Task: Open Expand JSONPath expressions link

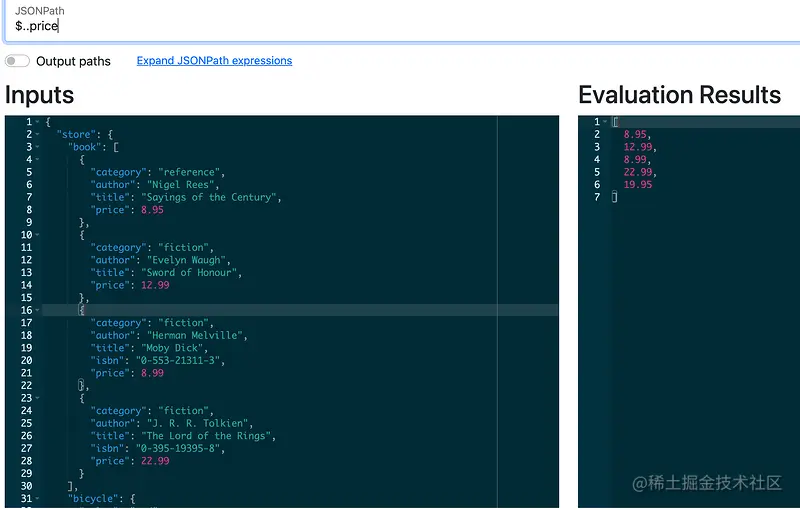Action: pos(214,61)
